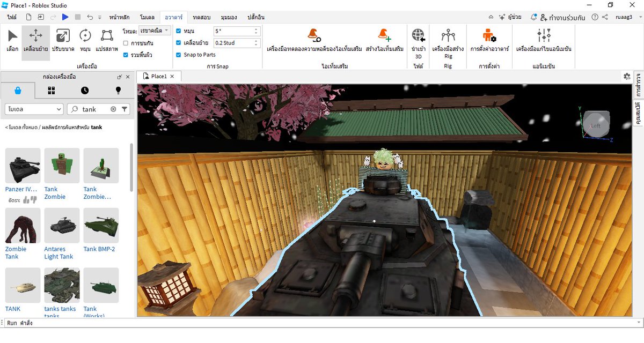Switch to หน้าหลัก (Home) tab
644x343 pixels.
point(119,17)
